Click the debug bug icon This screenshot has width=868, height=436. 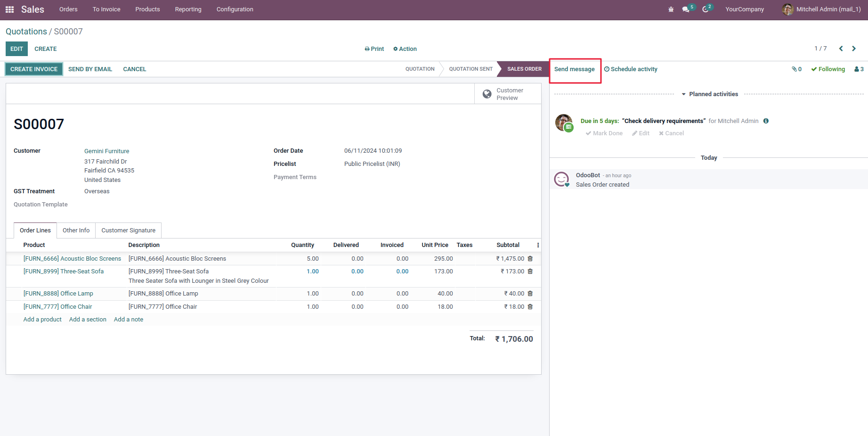click(x=671, y=9)
